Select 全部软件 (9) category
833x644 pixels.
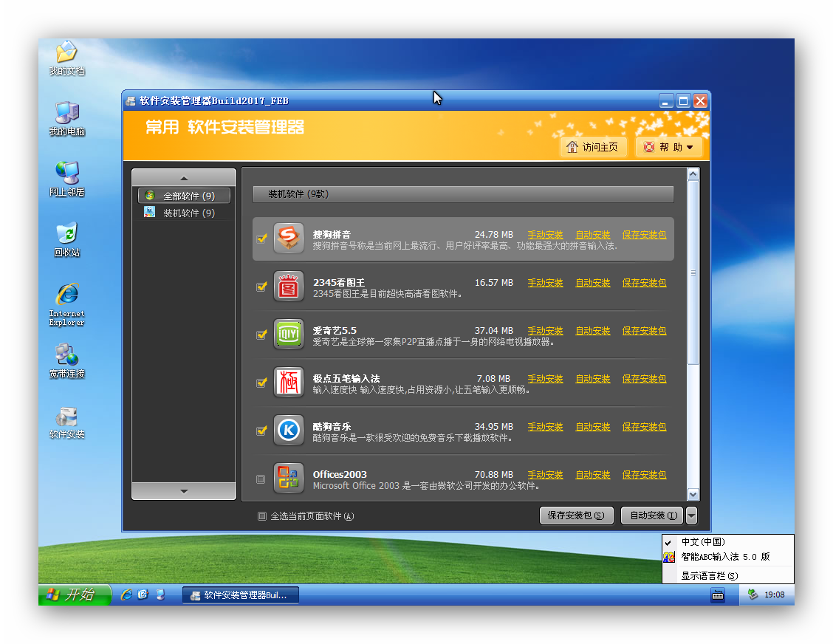point(184,196)
